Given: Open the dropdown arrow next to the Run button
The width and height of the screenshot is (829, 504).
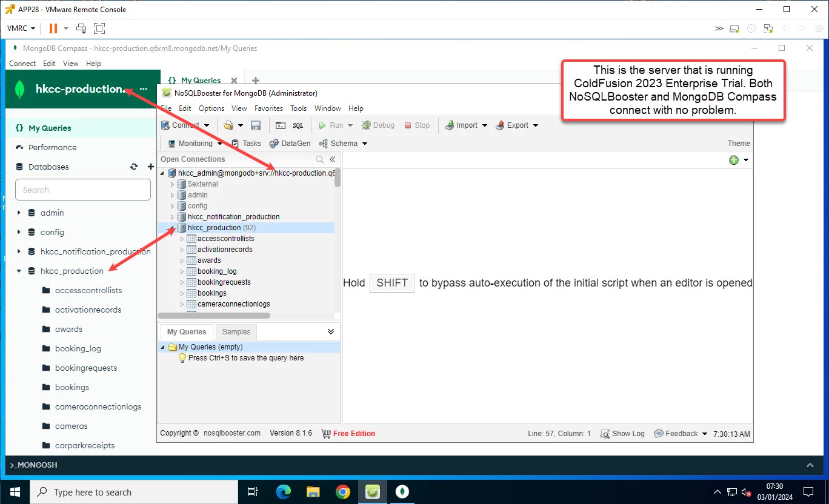Looking at the screenshot, I should click(351, 125).
